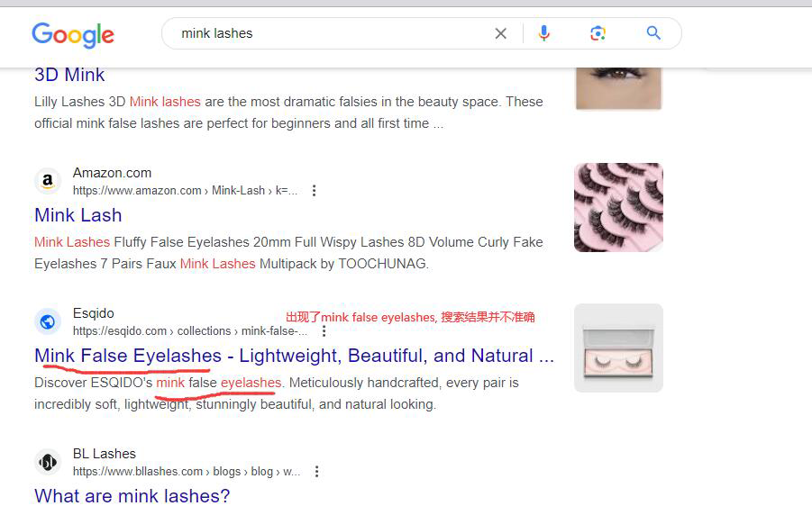This screenshot has width=812, height=515.
Task: Click the BL Lashes site name
Action: point(104,454)
